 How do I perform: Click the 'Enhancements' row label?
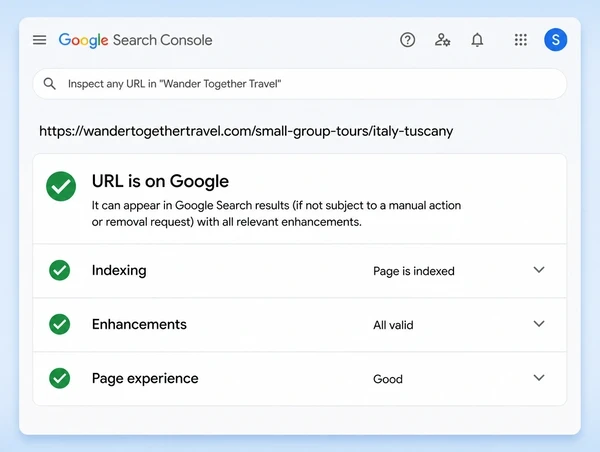139,324
